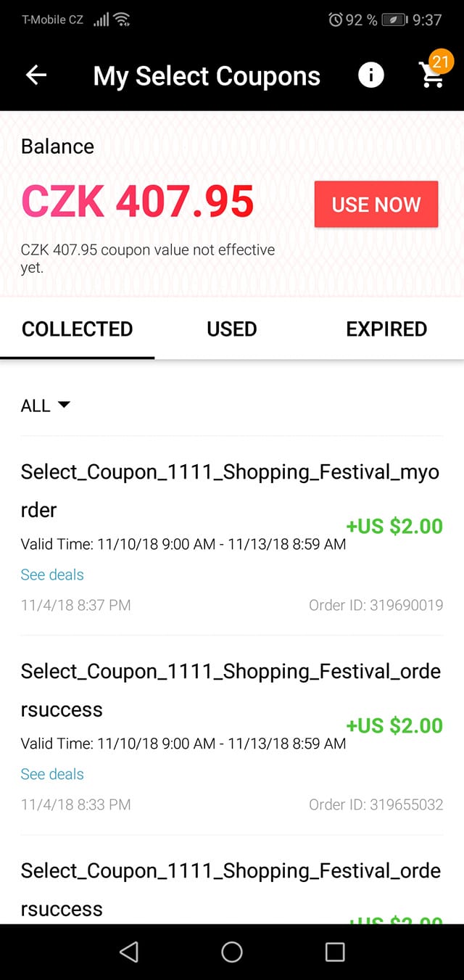Tap the My Select Coupons title
464x980 pixels.
(x=207, y=75)
